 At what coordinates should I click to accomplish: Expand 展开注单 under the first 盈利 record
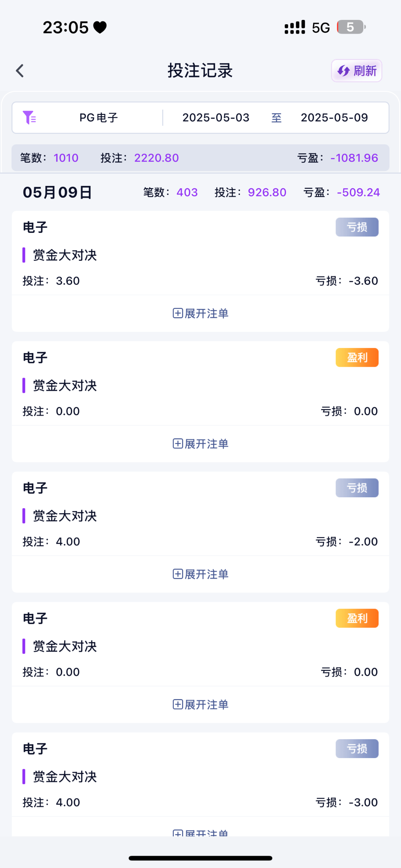(200, 444)
